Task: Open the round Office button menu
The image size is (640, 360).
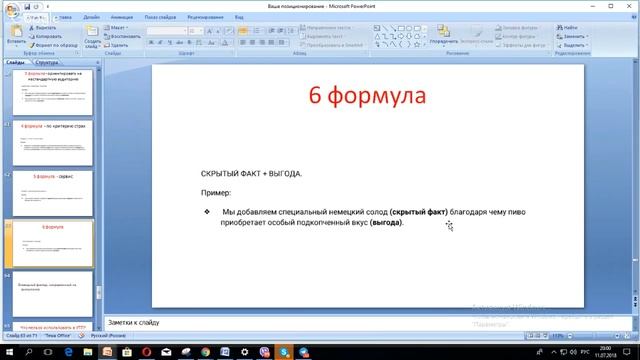Action: (12, 10)
